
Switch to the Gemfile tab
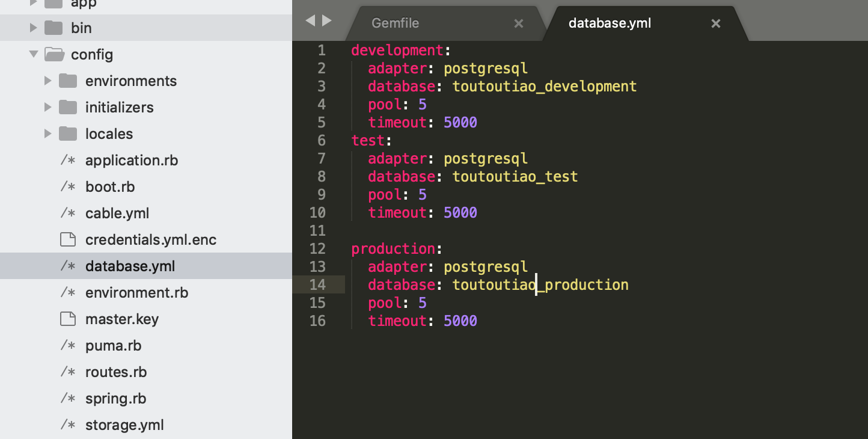pyautogui.click(x=395, y=23)
